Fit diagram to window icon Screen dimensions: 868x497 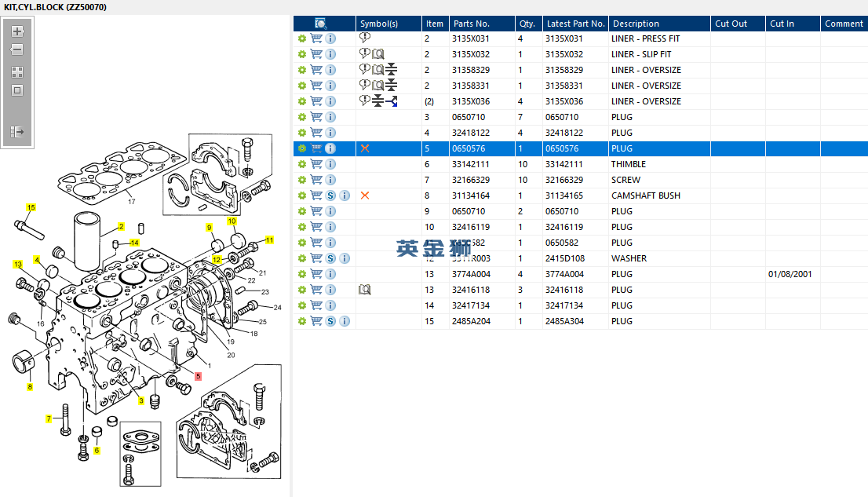(17, 90)
